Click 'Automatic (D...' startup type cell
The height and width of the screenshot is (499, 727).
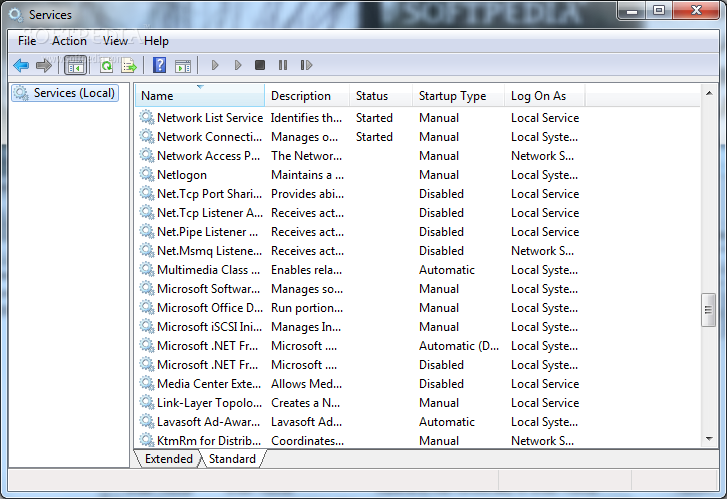[x=459, y=346]
